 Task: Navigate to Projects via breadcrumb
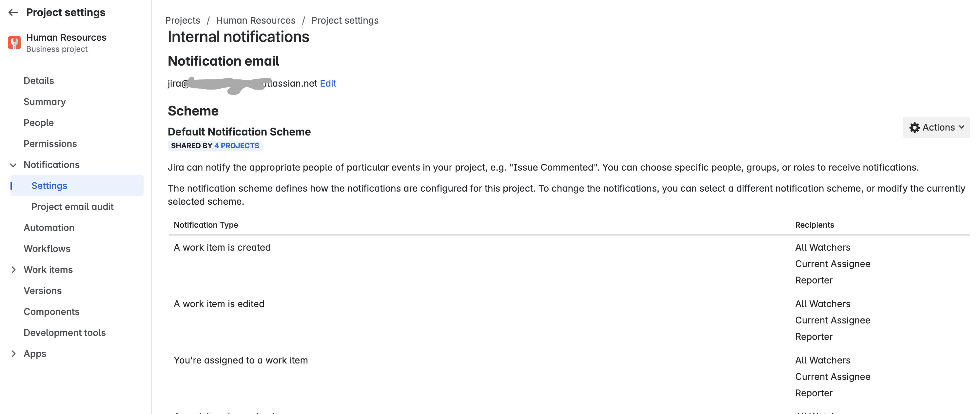point(183,20)
